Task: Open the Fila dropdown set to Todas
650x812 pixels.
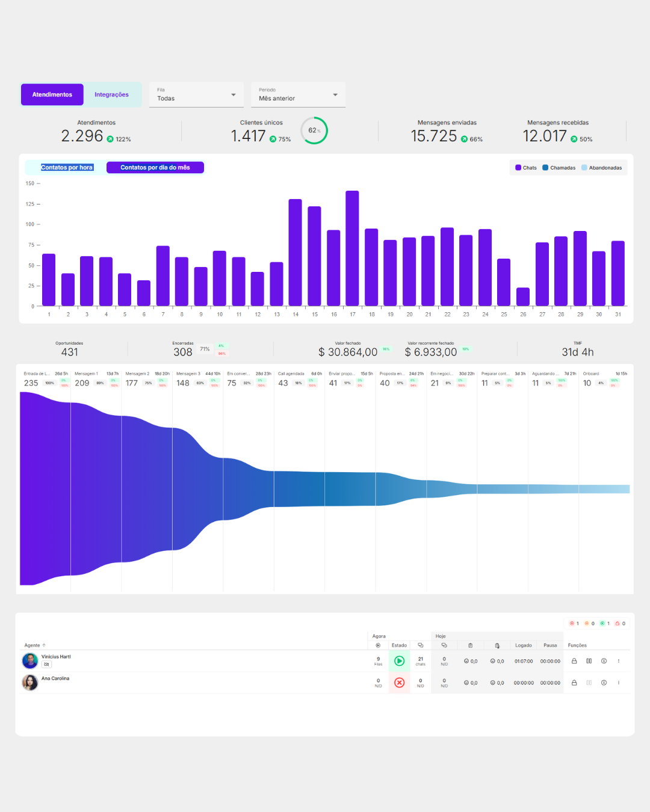Action: click(x=196, y=95)
